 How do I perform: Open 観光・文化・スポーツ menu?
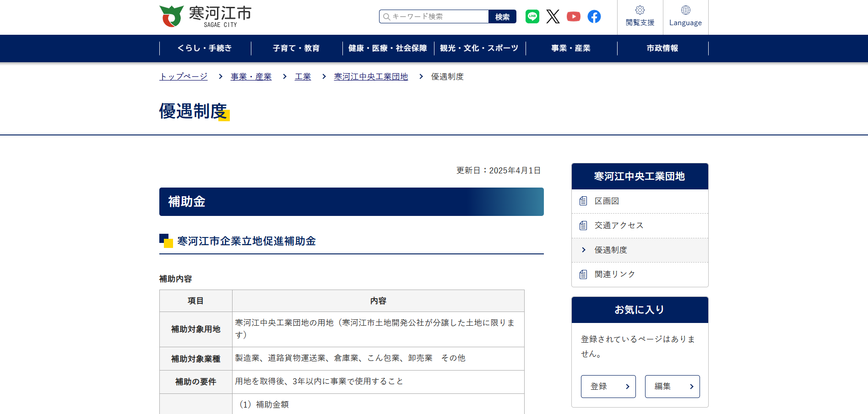(480, 48)
